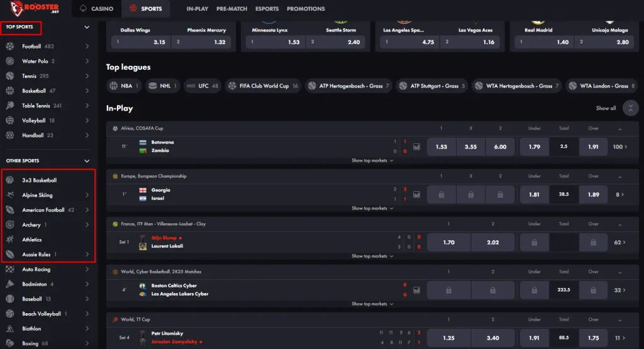Open the In-Play menu item
Viewport: 644px width, 349px height.
tap(197, 9)
